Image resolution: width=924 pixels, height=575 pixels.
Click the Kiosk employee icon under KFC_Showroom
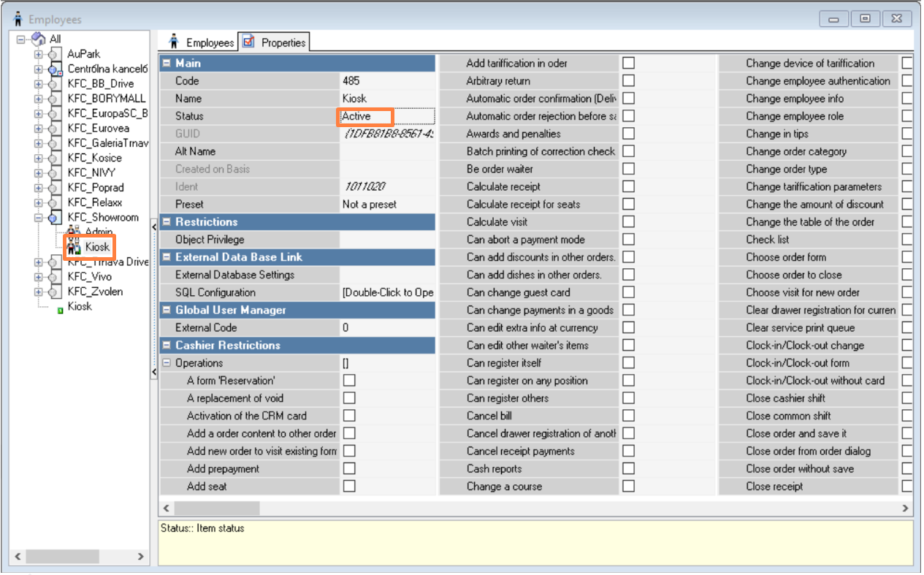pyautogui.click(x=74, y=248)
